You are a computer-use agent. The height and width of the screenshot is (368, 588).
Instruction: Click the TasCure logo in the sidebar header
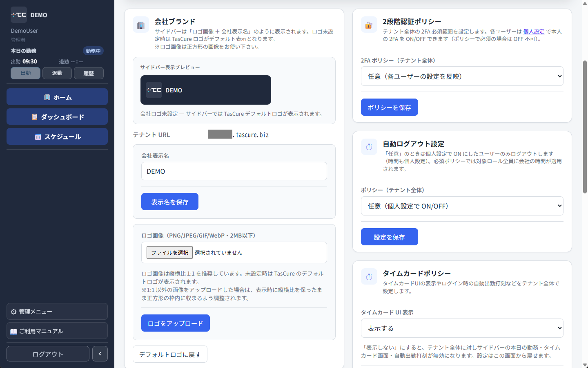(x=19, y=15)
